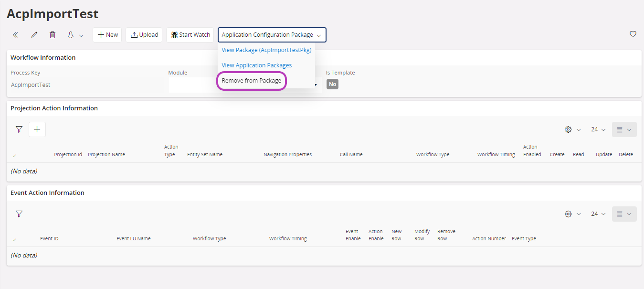Sort by the Projection Name column header

click(x=106, y=155)
